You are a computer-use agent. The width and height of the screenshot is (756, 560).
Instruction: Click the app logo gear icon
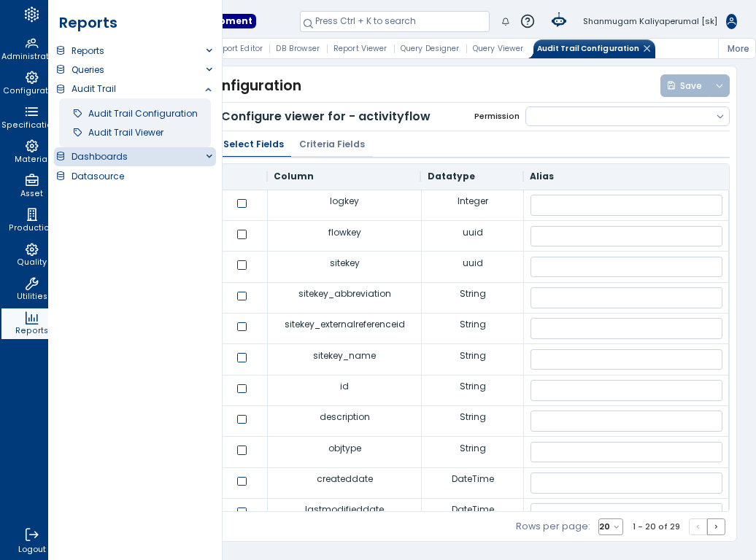pyautogui.click(x=31, y=15)
